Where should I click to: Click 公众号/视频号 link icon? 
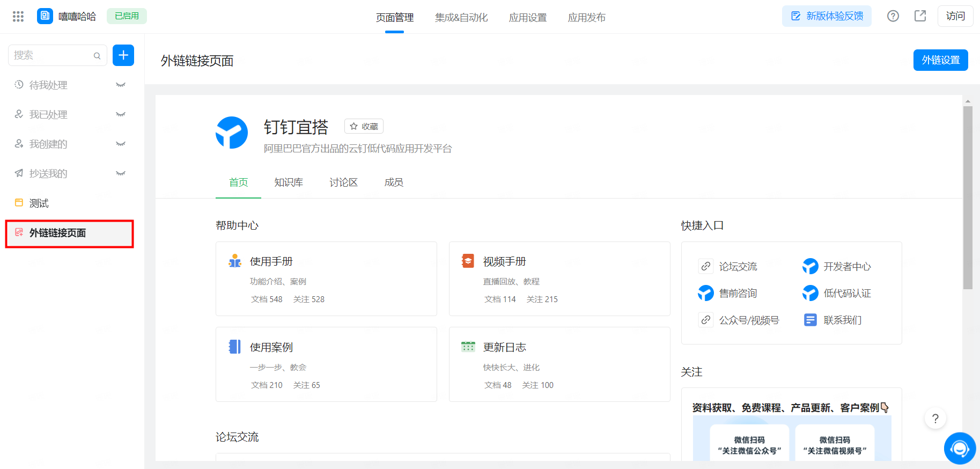coord(706,320)
